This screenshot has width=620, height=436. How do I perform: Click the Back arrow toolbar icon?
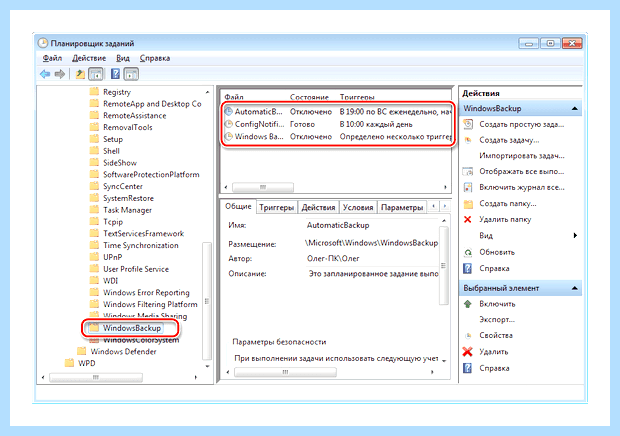click(x=45, y=74)
